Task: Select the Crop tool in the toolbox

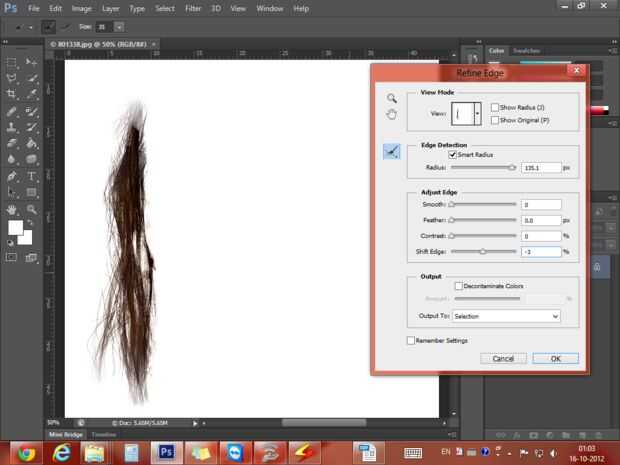Action: [x=11, y=94]
